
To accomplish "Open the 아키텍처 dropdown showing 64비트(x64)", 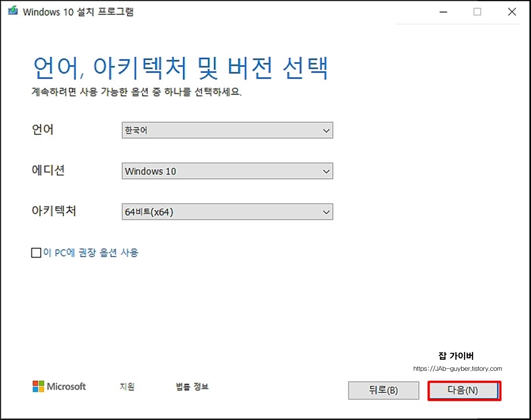I will (227, 211).
